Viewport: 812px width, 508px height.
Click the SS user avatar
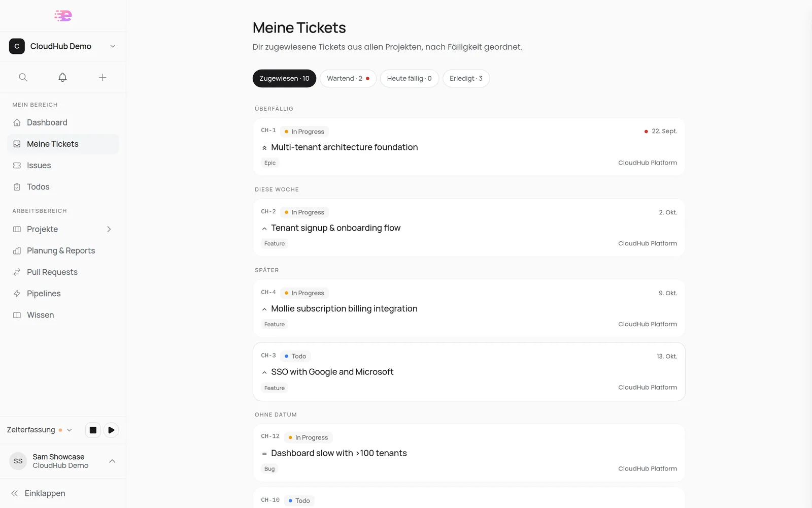(18, 461)
